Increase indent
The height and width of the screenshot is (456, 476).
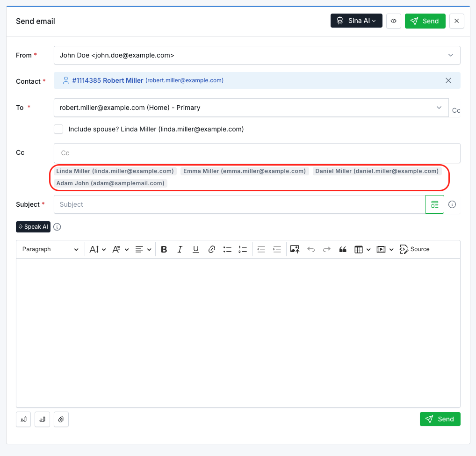[277, 249]
